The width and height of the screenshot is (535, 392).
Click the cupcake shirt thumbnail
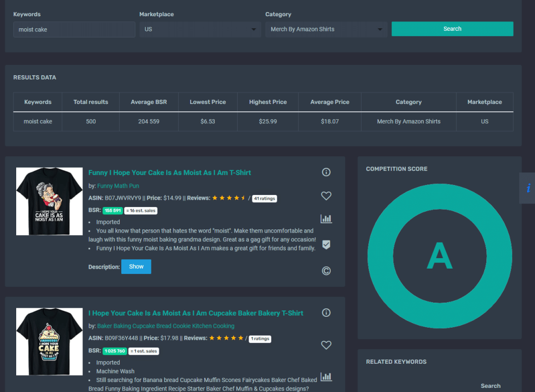[50, 342]
